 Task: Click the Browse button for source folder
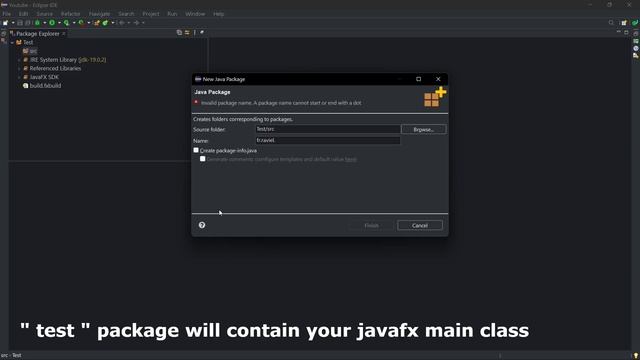click(x=424, y=129)
